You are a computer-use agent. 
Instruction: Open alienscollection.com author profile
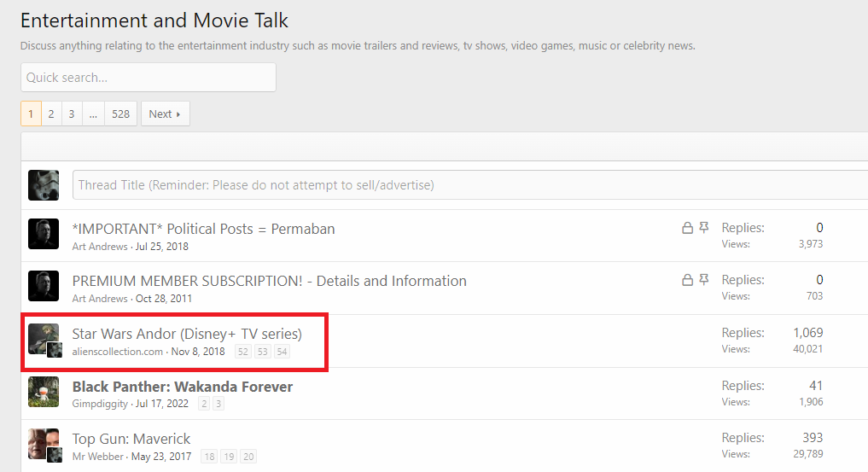point(118,352)
